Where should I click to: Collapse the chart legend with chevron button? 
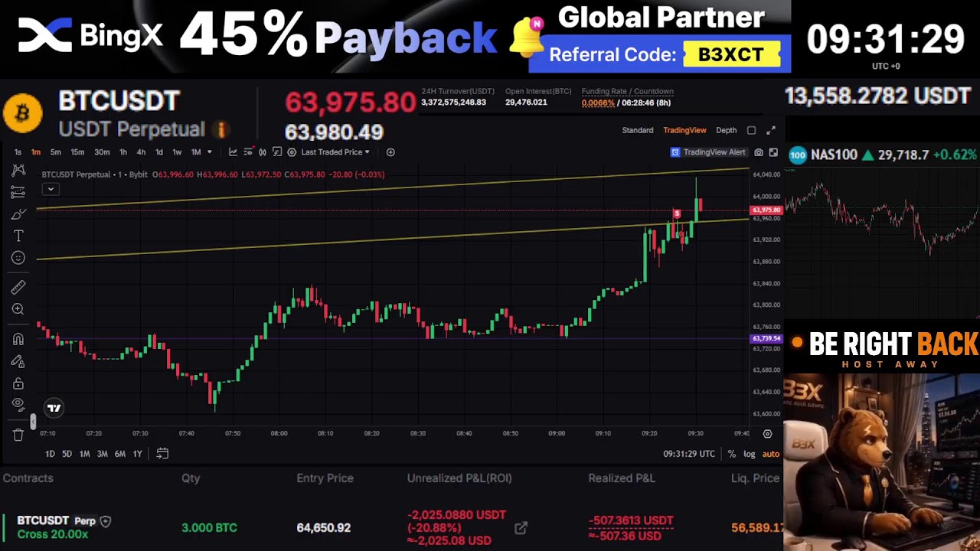click(51, 189)
